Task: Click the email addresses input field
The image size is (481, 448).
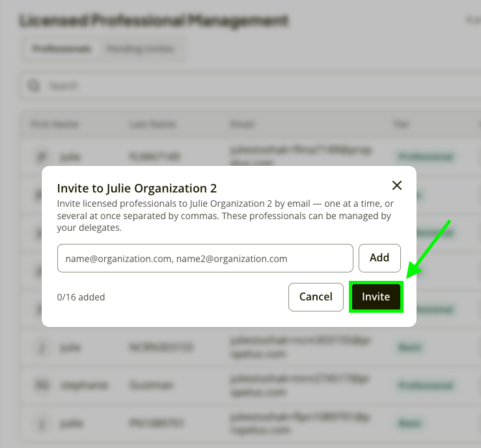Action: pos(205,258)
